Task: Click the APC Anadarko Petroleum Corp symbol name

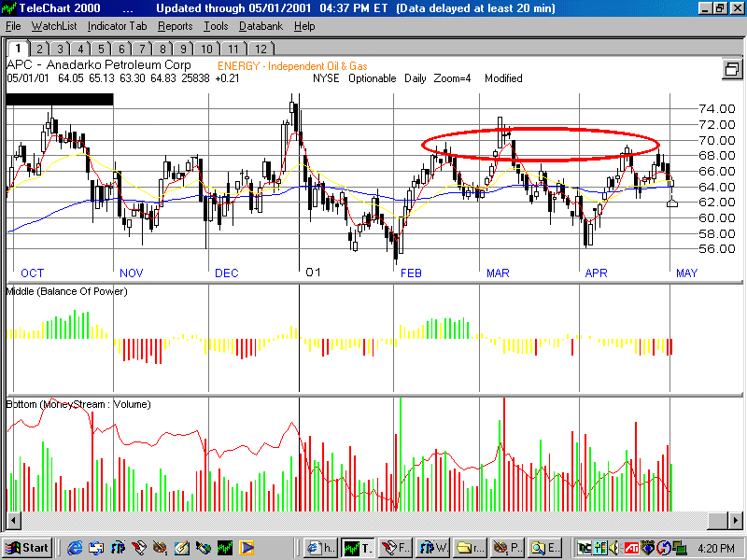Action: tap(99, 64)
